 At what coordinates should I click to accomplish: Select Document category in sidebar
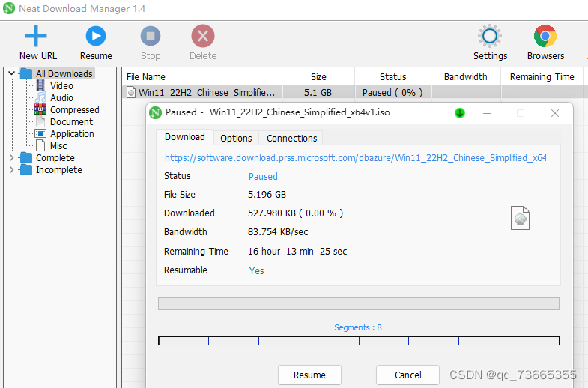click(x=71, y=122)
